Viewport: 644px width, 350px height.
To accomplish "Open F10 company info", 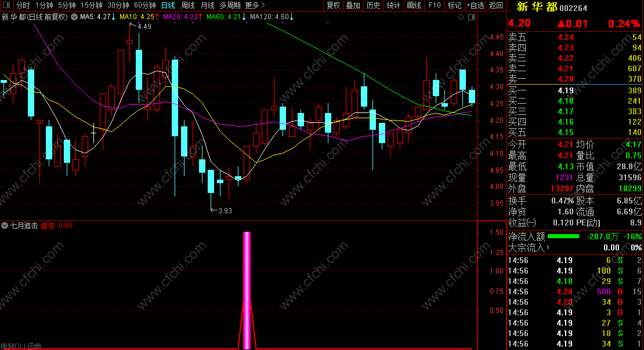I will point(435,5).
